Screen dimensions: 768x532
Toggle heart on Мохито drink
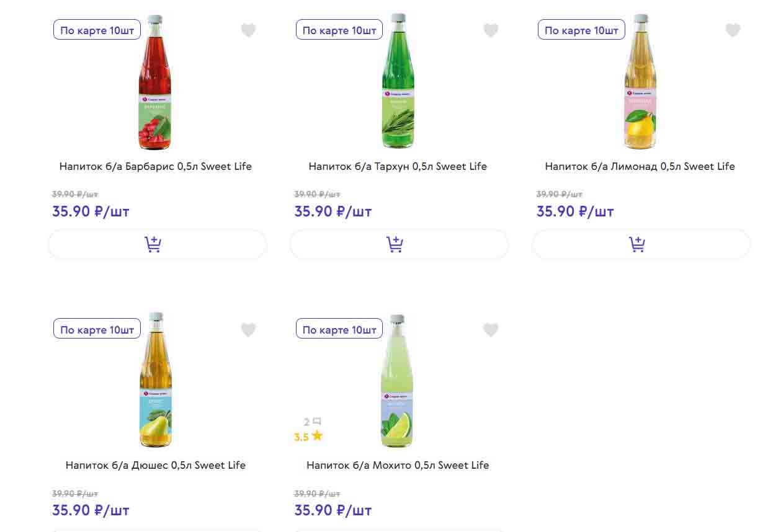(491, 330)
